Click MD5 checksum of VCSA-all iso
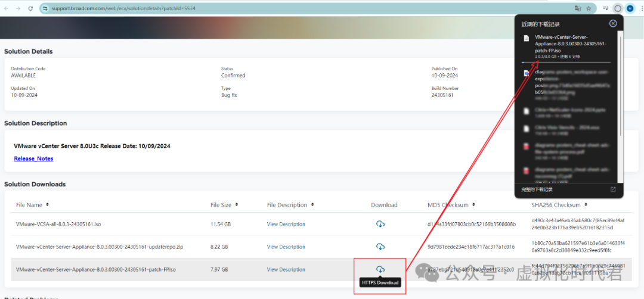This screenshot has width=644, height=299. [x=472, y=225]
